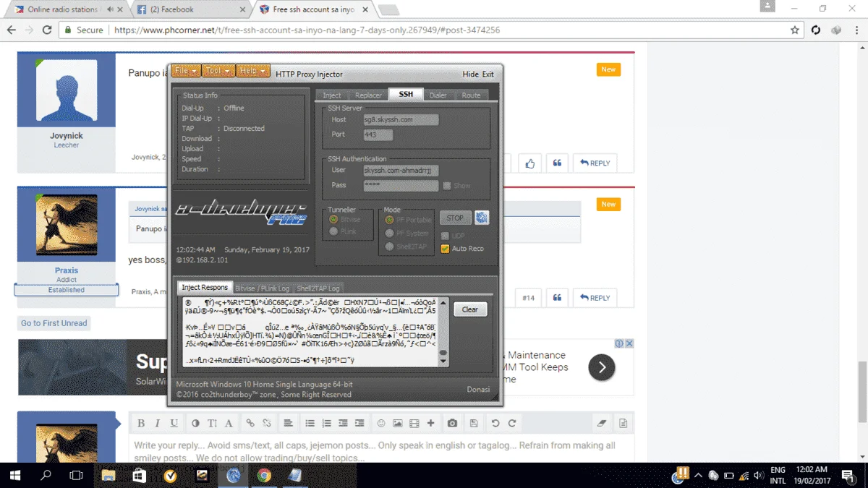Image resolution: width=868 pixels, height=488 pixels.
Task: Click the insert image icon
Action: (398, 423)
